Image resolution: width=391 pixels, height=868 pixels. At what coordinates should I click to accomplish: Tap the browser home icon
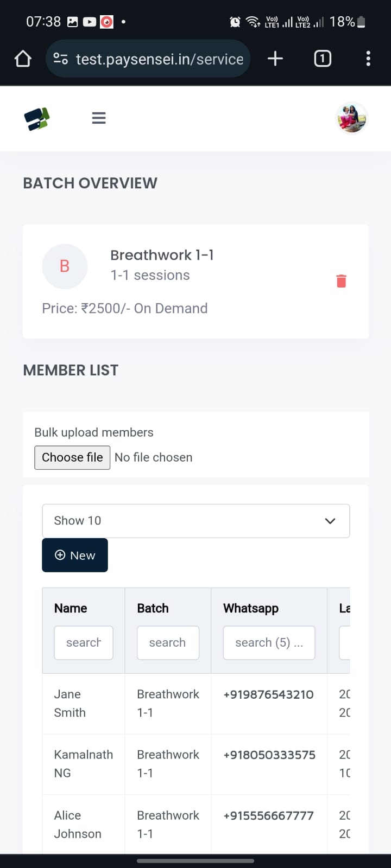23,59
